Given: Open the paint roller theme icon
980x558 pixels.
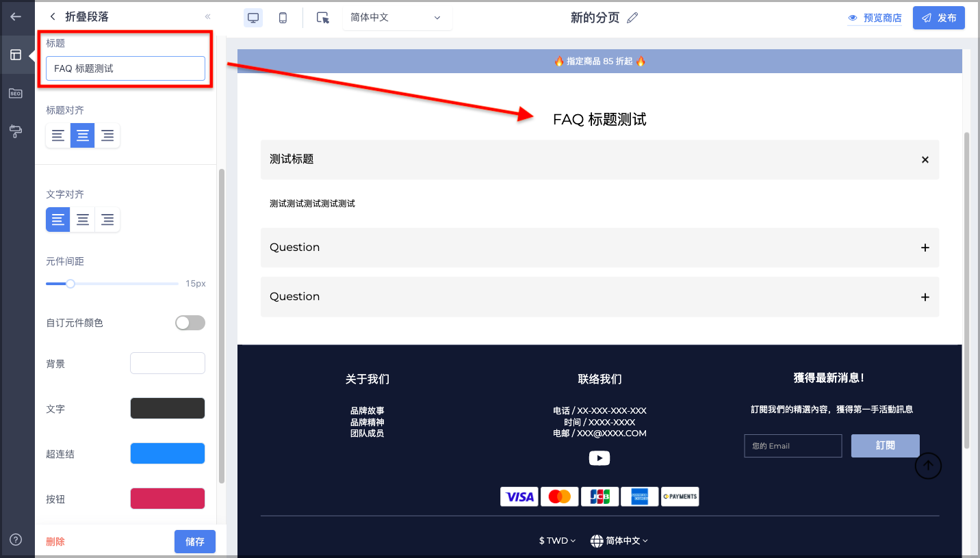Looking at the screenshot, I should [16, 131].
